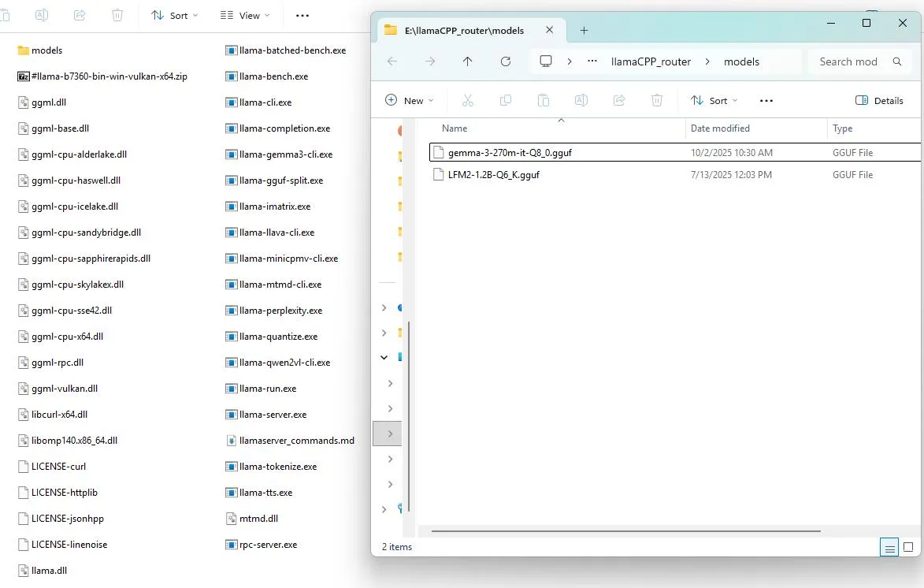Collapse the expanded navigation pane item
Screen dimensions: 924x588
pyautogui.click(x=384, y=357)
